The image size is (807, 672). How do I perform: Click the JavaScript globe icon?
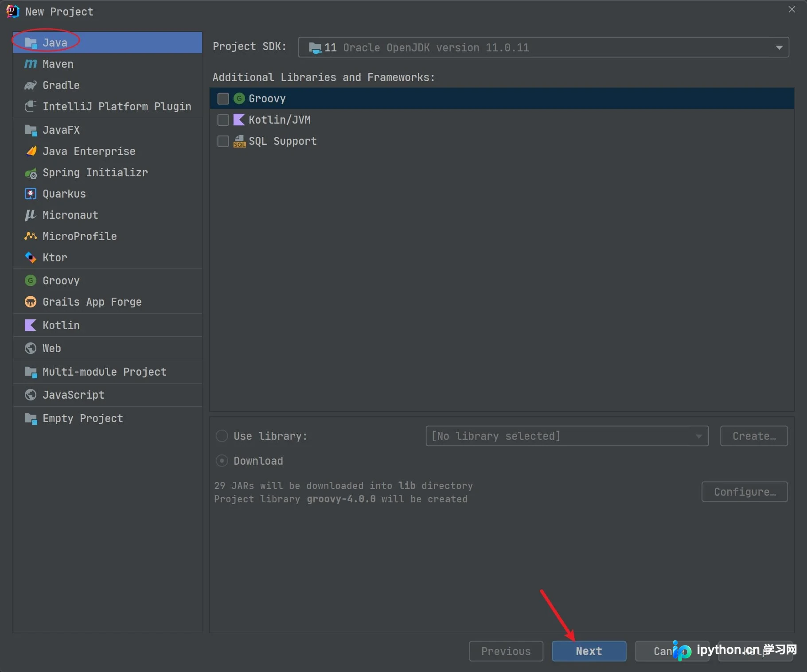point(31,395)
